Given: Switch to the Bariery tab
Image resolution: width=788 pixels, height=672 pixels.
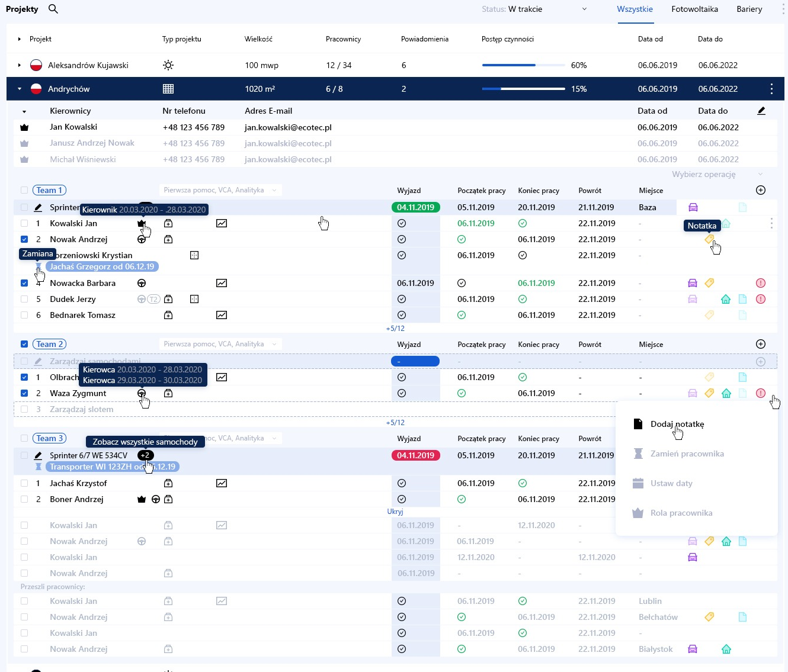Looking at the screenshot, I should pyautogui.click(x=749, y=9).
